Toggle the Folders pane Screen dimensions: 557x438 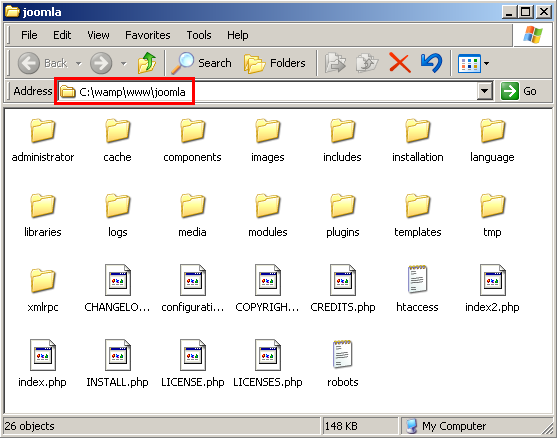[x=275, y=63]
